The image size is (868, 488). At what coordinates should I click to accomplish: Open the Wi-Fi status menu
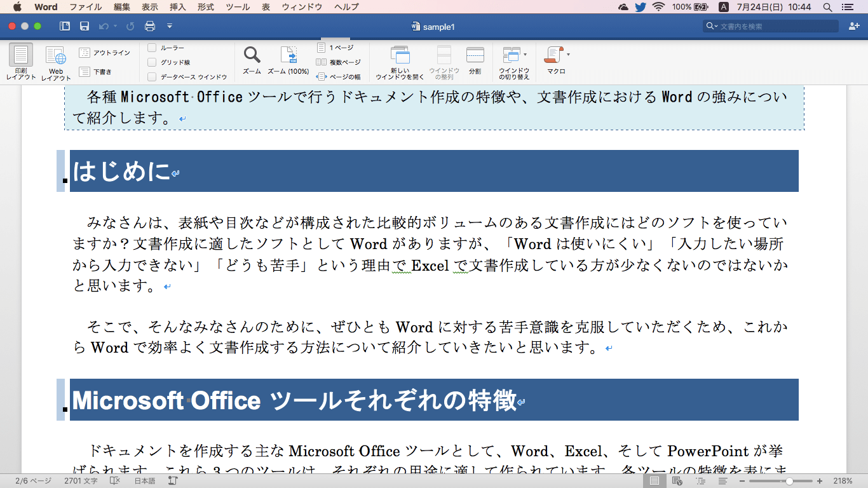coord(658,7)
